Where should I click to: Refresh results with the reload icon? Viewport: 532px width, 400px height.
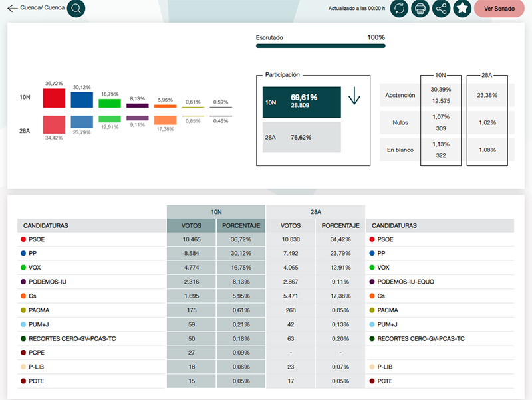tap(399, 9)
